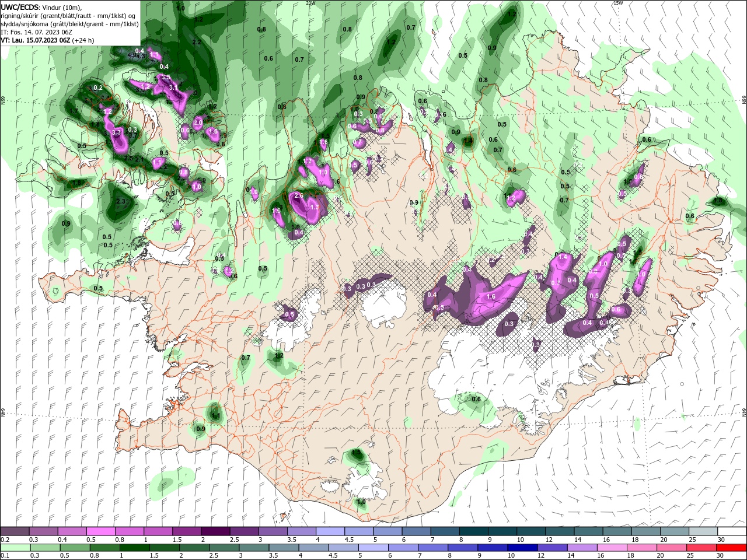This screenshot has width=747, height=560.
Task: Click the red-pink rain swatch between 25 and 30
Action: point(701,547)
